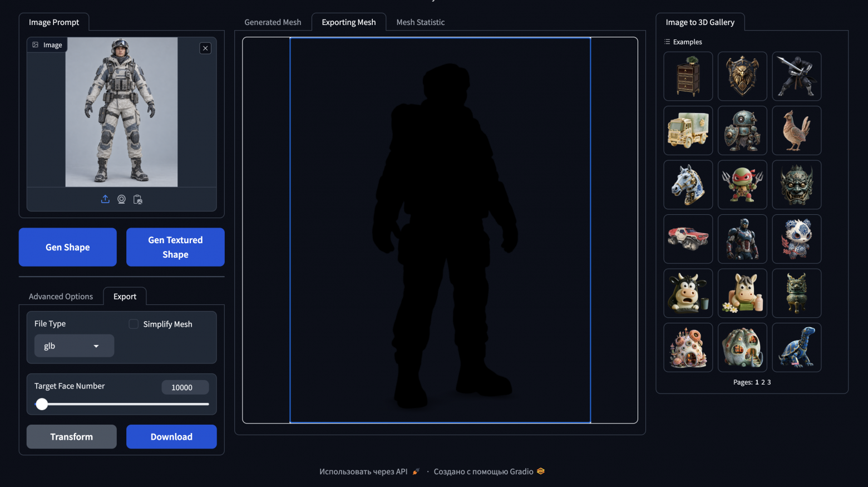
Task: Open the Generated Mesh tab
Action: tap(273, 22)
